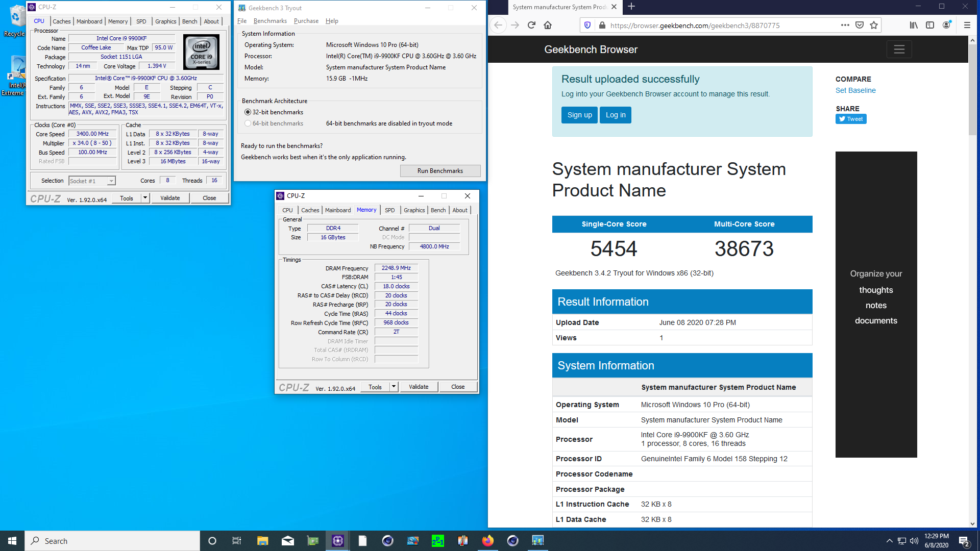Click Geekbench Browser header title
Viewport: 980px width, 551px height.
tap(591, 49)
